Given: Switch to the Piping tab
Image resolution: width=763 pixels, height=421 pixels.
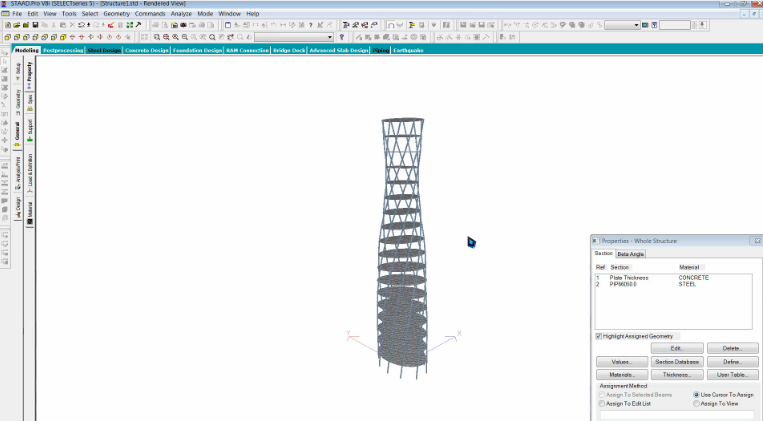Looking at the screenshot, I should click(x=381, y=50).
